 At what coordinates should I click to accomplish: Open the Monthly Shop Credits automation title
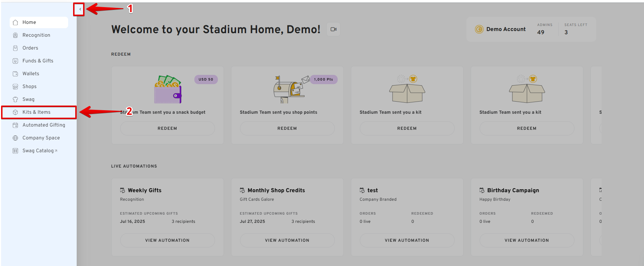(x=276, y=190)
